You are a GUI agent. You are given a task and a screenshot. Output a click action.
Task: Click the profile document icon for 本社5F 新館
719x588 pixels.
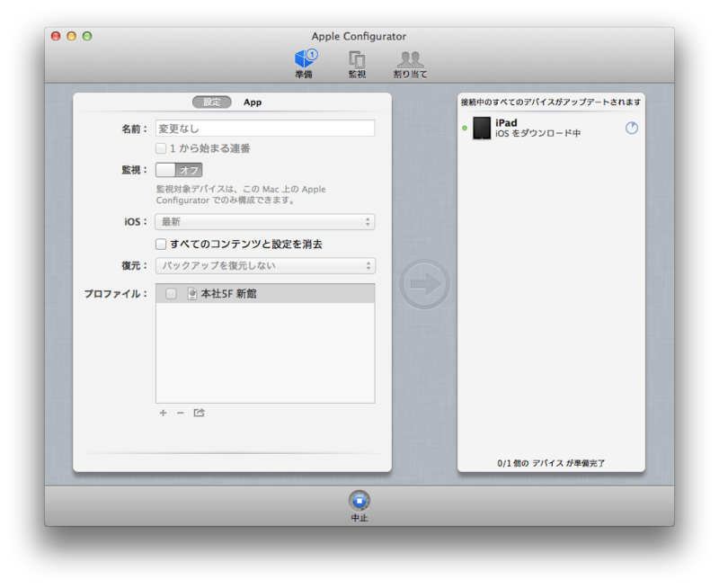pyautogui.click(x=192, y=293)
